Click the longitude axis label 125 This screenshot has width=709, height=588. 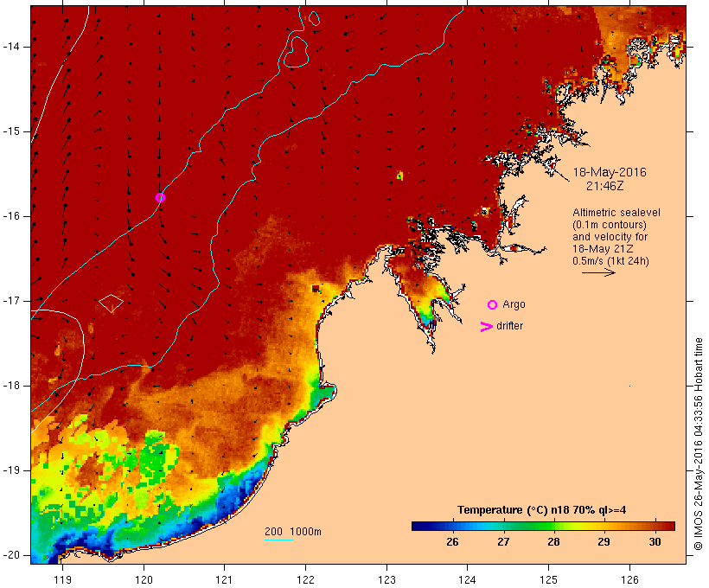[x=549, y=579]
